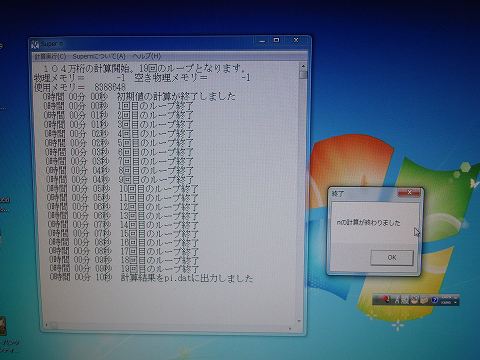Click the "18回目のループ終了" row
Viewport: 480px width, 360px height.
[x=124, y=260]
